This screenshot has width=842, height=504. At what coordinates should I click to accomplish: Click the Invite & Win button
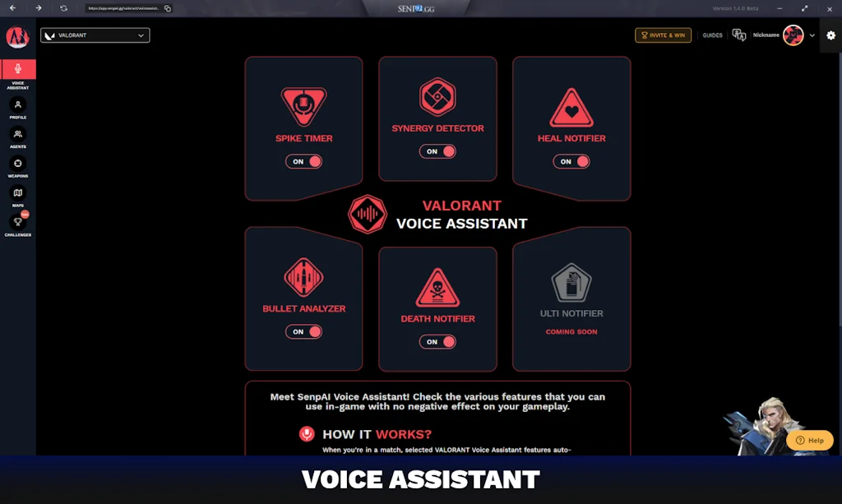[x=663, y=35]
